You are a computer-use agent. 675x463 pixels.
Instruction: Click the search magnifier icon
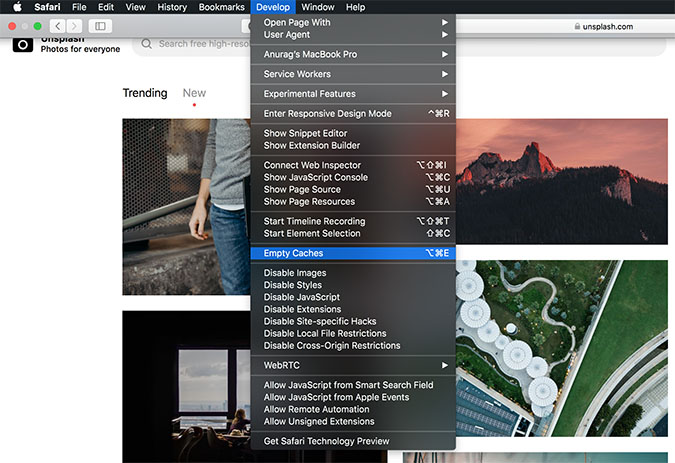point(147,44)
